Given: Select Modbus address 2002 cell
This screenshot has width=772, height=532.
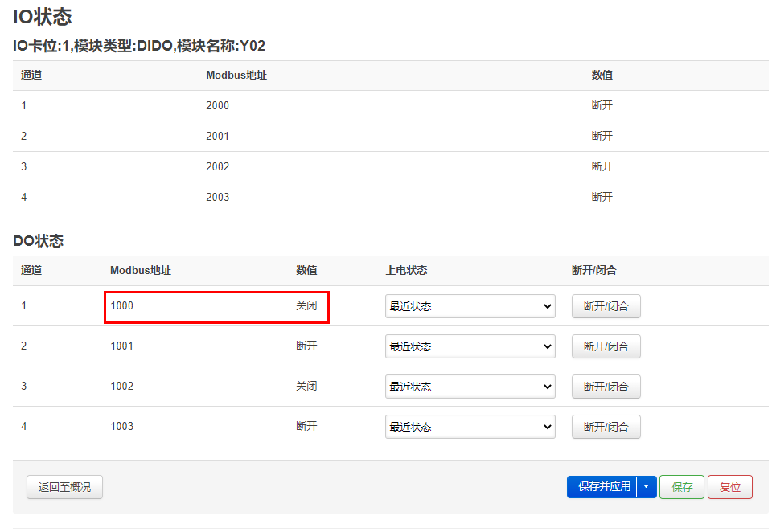Looking at the screenshot, I should coord(218,166).
